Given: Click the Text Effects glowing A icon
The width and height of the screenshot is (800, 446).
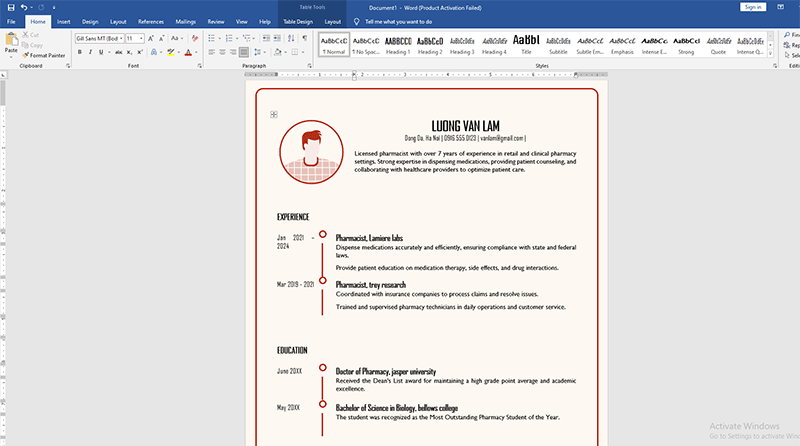Looking at the screenshot, I should [154, 52].
